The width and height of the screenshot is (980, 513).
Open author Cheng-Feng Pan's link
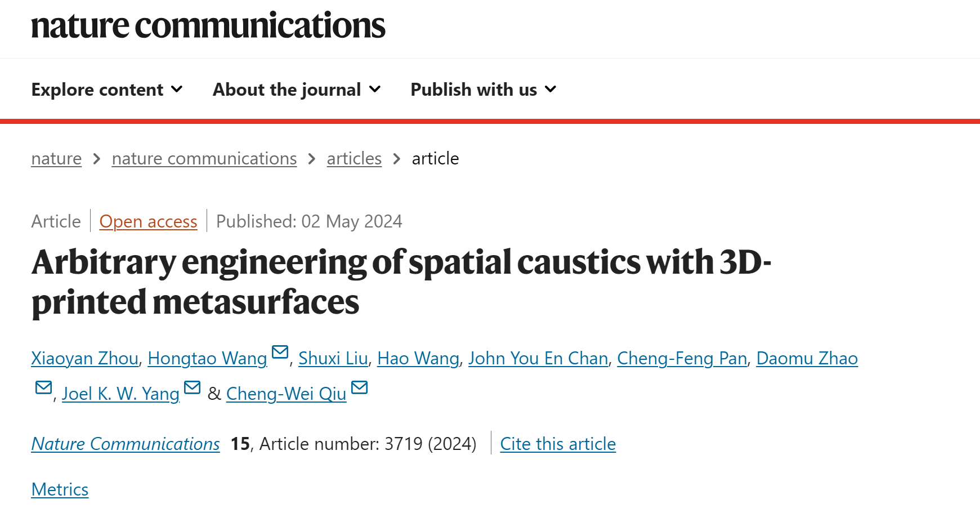(x=682, y=358)
